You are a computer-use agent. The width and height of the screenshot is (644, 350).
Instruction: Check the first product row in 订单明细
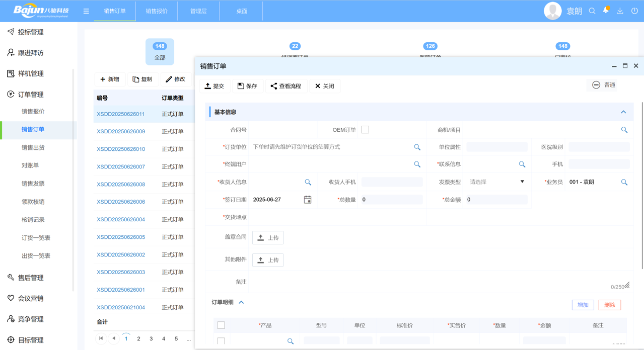click(221, 341)
